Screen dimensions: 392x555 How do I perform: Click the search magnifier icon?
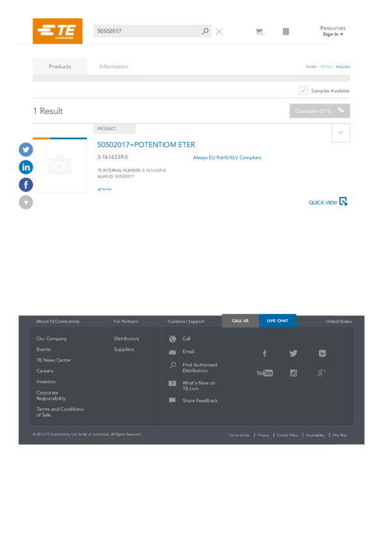coord(205,31)
